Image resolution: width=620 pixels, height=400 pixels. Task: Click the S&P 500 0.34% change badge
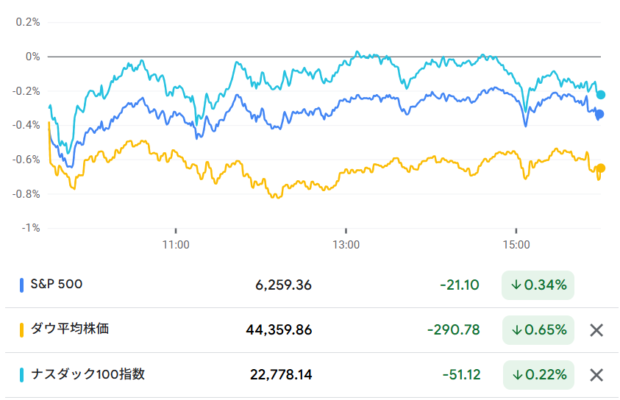pyautogui.click(x=538, y=285)
